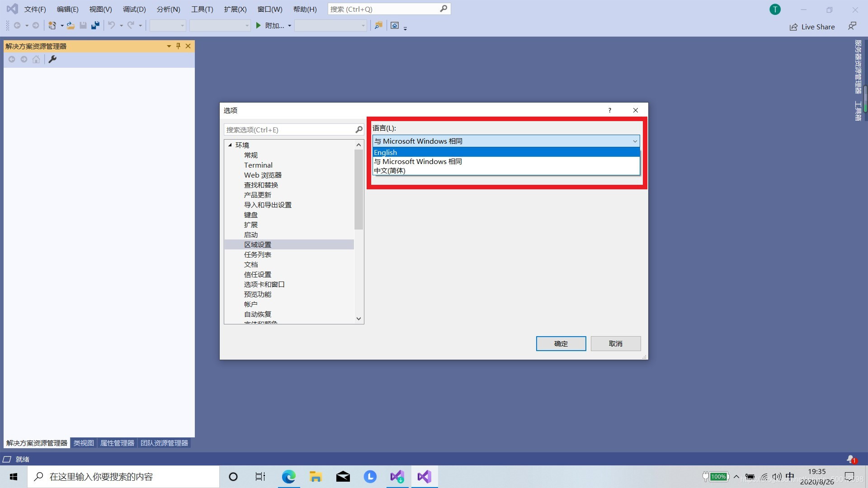The image size is (868, 488).
Task: Click 取消 to cancel changes
Action: pyautogui.click(x=615, y=343)
